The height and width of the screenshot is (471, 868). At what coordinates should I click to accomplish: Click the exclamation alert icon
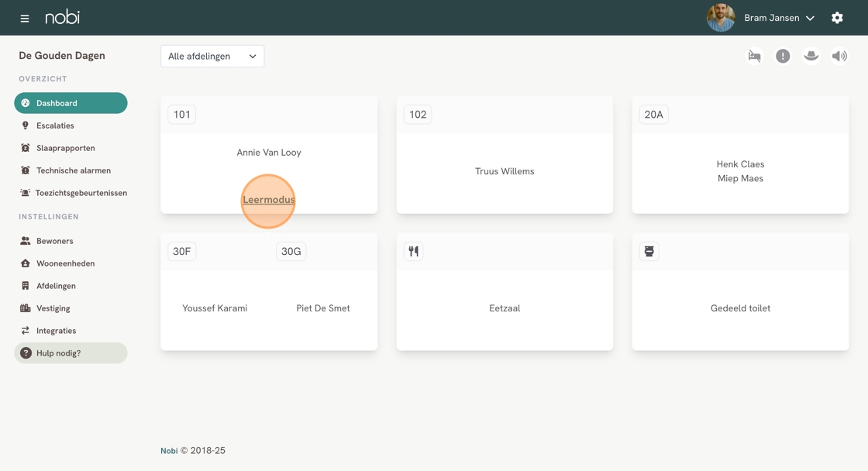click(783, 56)
